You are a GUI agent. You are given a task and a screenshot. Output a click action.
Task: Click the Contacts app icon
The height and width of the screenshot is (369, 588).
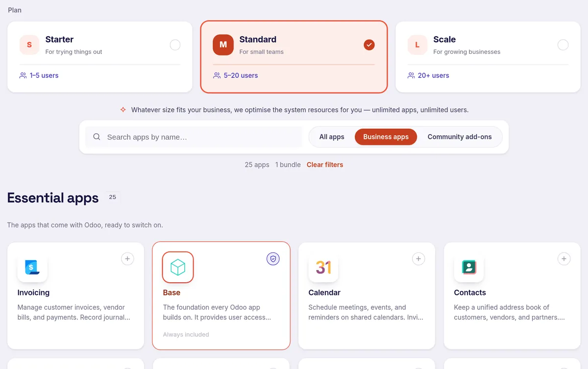(x=469, y=267)
